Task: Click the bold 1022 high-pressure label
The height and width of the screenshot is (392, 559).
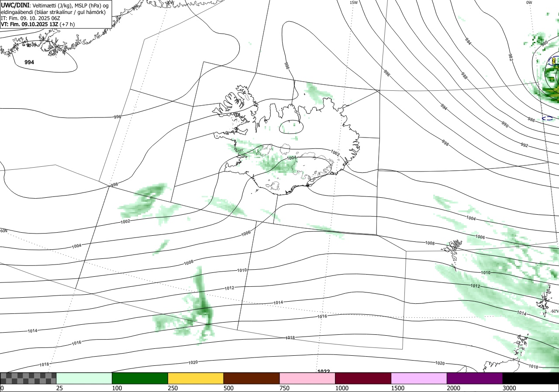Action: (324, 371)
